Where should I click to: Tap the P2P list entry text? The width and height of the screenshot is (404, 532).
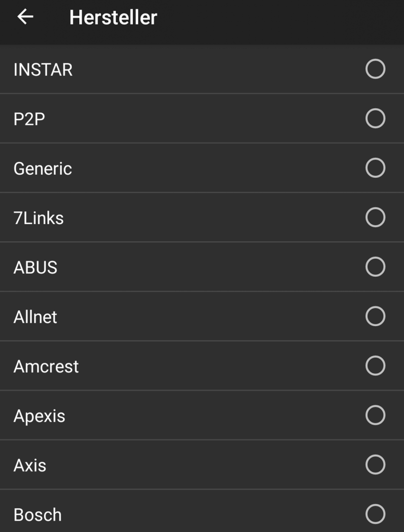click(x=29, y=119)
